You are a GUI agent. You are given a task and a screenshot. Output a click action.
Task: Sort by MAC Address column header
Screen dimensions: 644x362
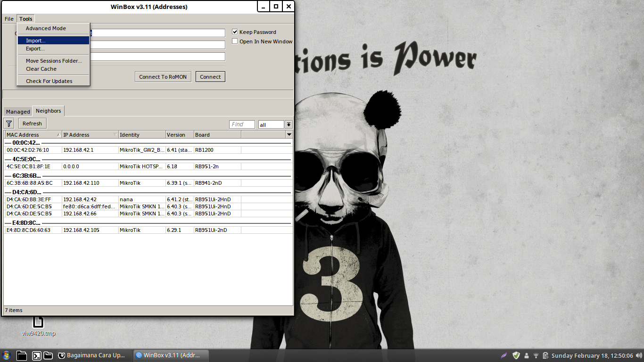(x=33, y=135)
